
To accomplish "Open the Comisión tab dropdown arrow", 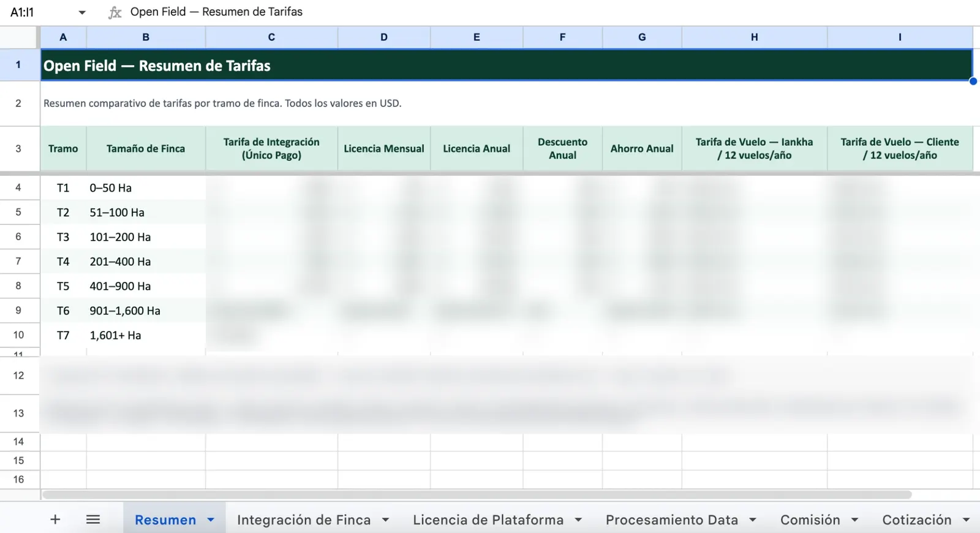I will click(854, 520).
